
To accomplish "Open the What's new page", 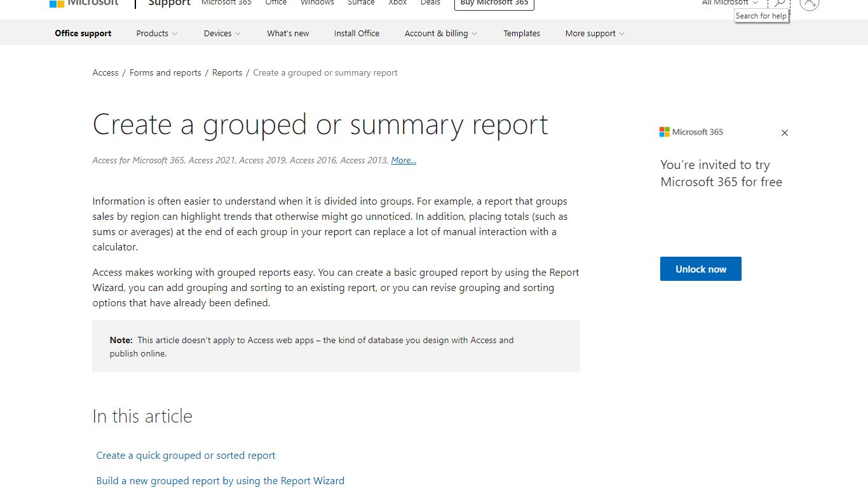I will (x=288, y=33).
